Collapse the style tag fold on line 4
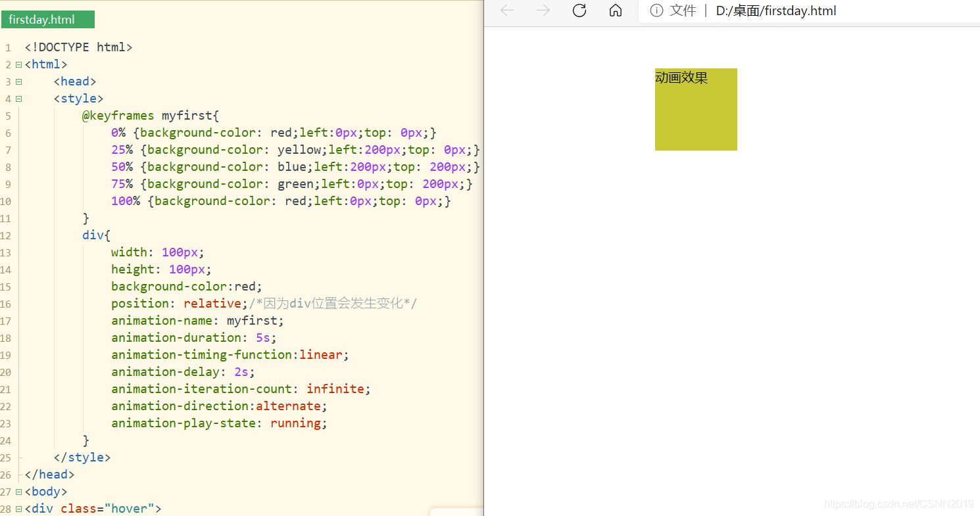This screenshot has height=516, width=980. click(x=18, y=99)
